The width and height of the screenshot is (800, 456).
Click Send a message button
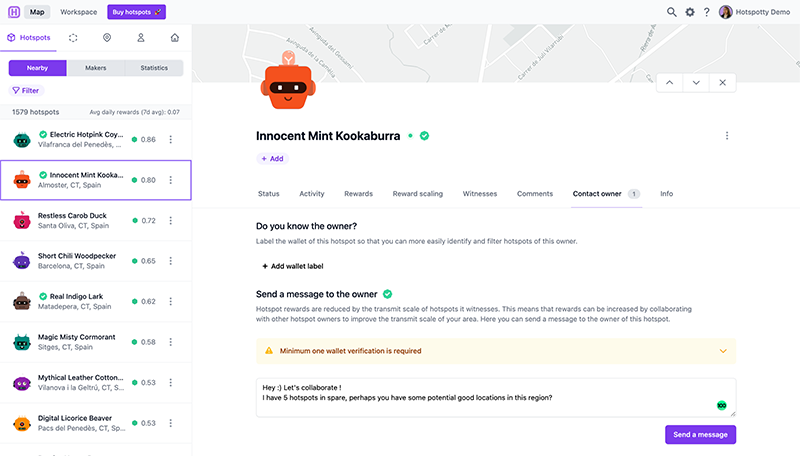click(701, 435)
